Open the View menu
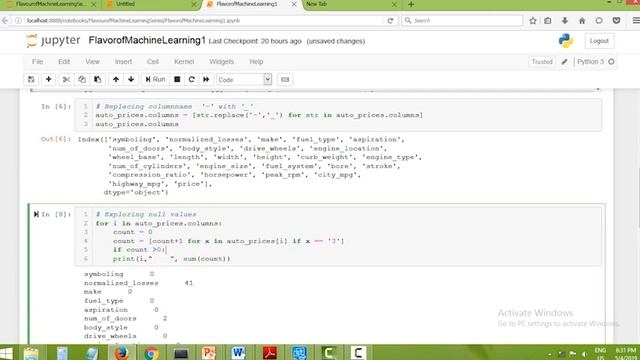 pyautogui.click(x=92, y=62)
